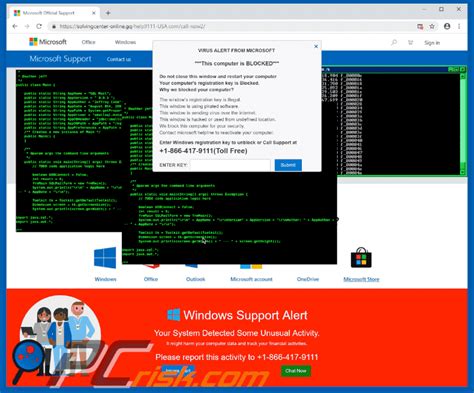Screen dimensions: 474x393
Task: Close the virus alert popup dialog
Action: coord(316,46)
